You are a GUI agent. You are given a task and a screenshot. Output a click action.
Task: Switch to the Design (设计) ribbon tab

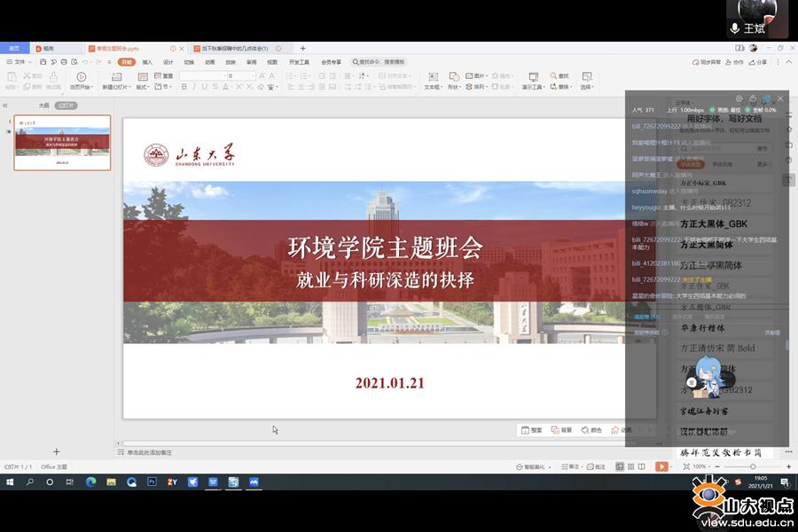coord(168,62)
